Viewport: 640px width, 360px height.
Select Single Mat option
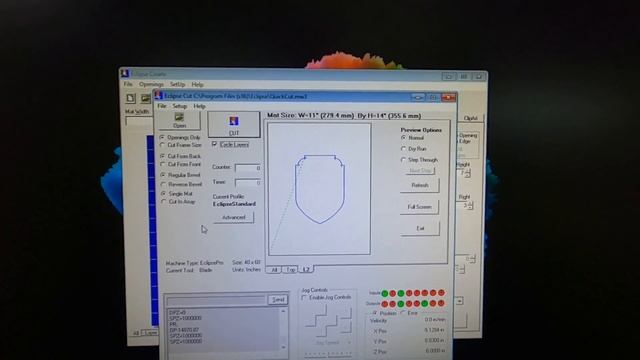(177, 193)
